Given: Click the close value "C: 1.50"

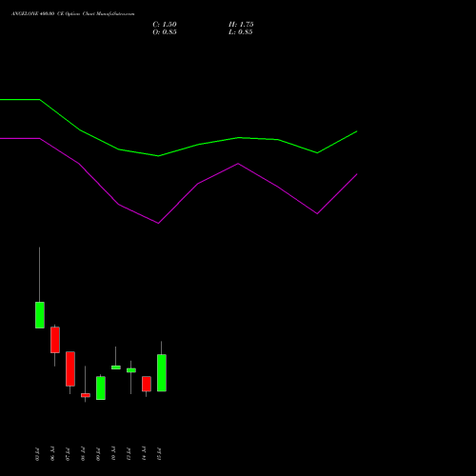Looking at the screenshot, I should 165,25.
